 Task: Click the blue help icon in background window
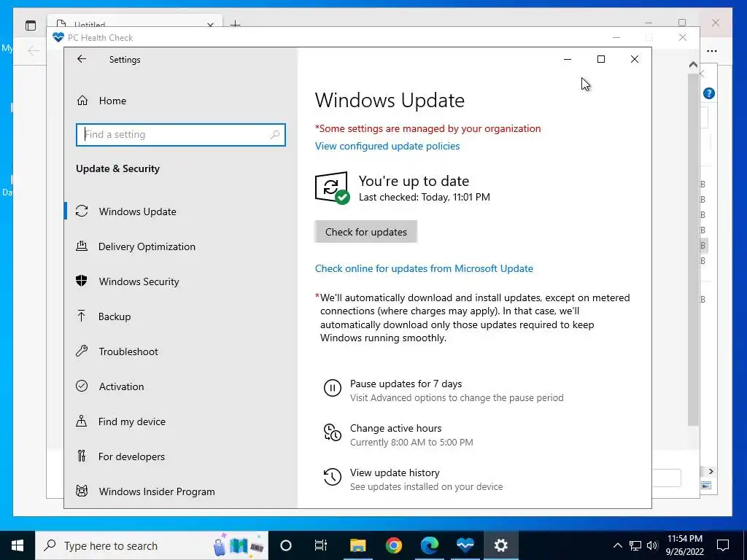709,93
